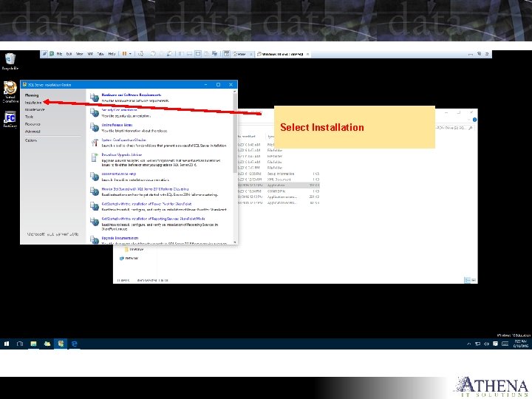
Task: Click VMware send Ctrl+Alt+Del icon
Action: click(x=141, y=54)
